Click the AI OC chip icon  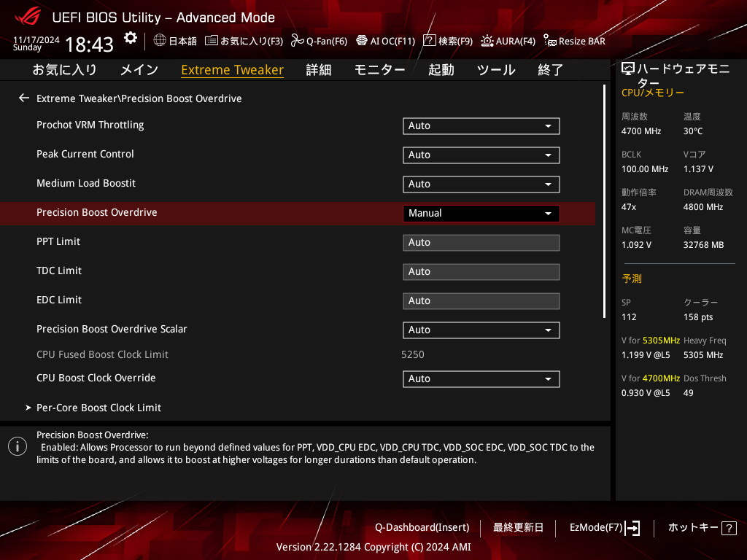point(362,41)
